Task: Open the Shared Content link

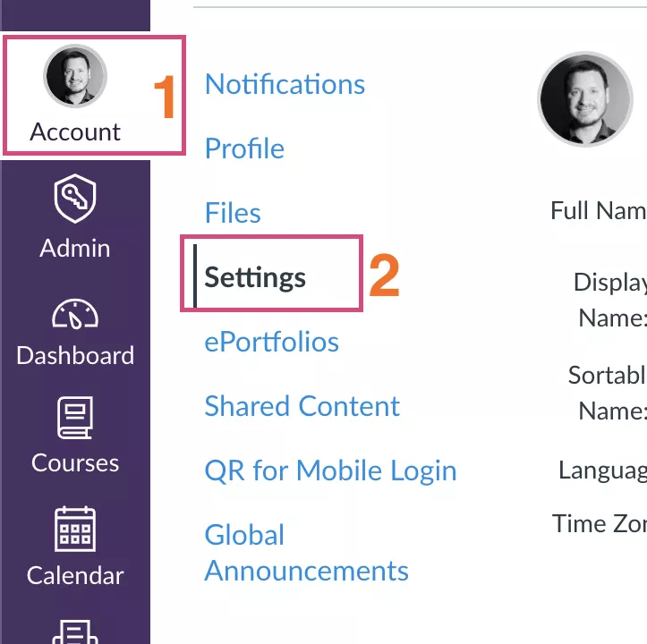Action: (x=302, y=406)
